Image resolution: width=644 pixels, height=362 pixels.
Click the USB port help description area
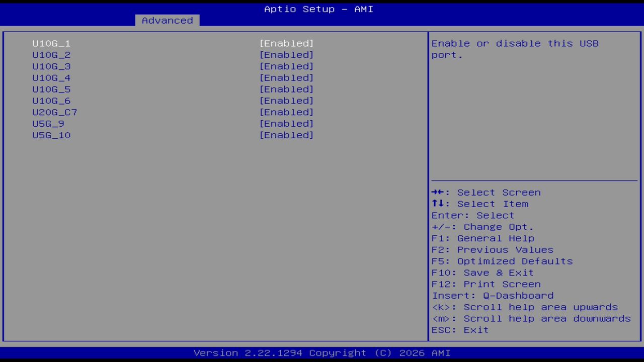[x=515, y=49]
